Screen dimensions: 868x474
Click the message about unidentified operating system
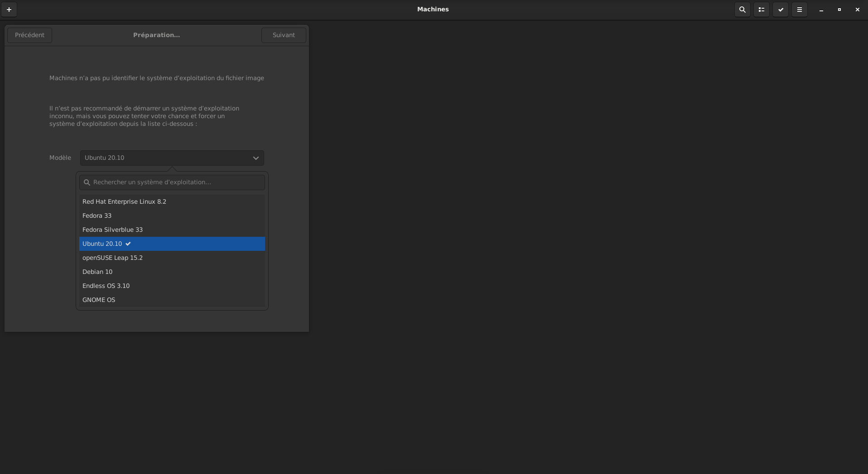click(157, 78)
